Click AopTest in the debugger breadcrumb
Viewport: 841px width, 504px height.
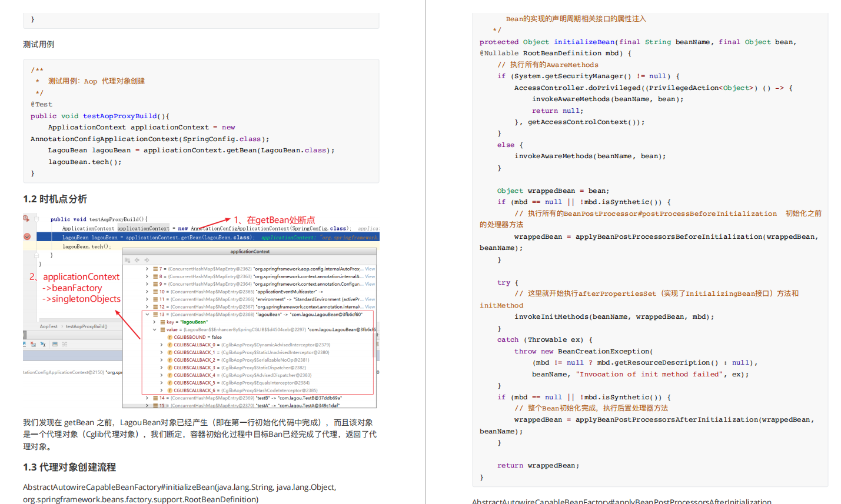(x=49, y=326)
